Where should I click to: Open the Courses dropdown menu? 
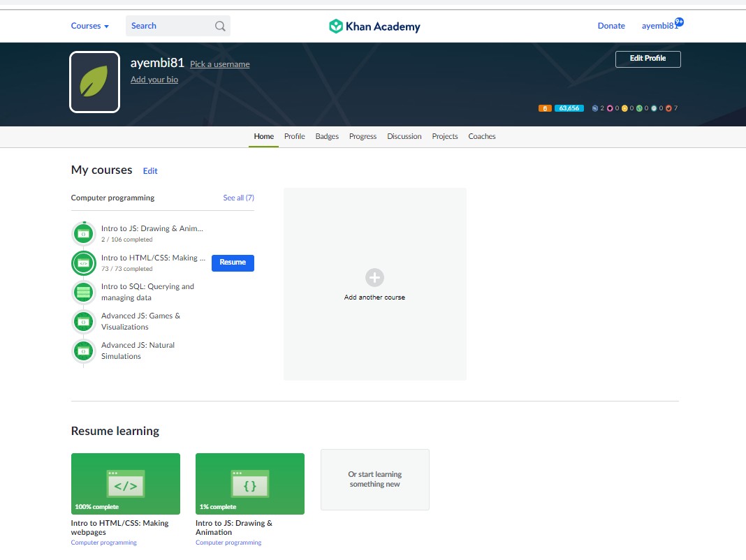(x=89, y=26)
